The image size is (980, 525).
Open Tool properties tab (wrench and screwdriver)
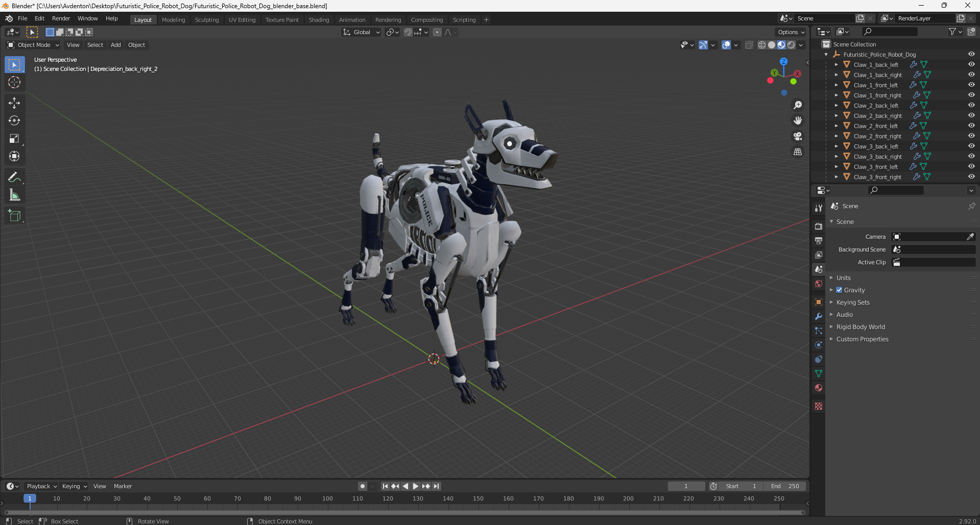(x=819, y=208)
